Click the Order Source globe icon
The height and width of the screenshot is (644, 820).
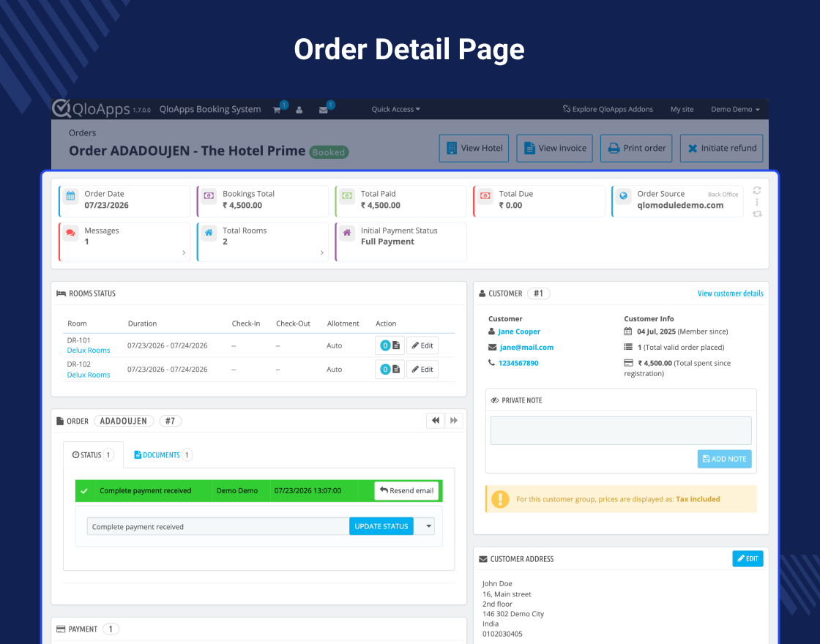click(x=623, y=196)
